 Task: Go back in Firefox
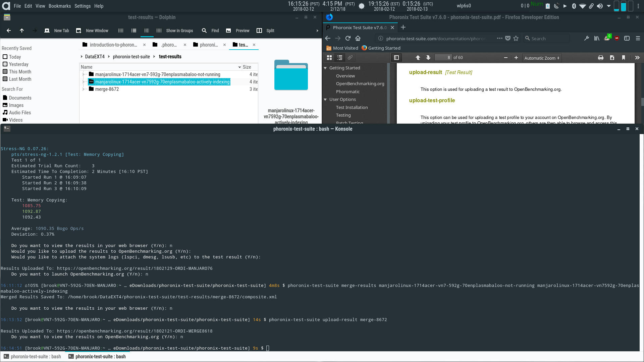328,38
